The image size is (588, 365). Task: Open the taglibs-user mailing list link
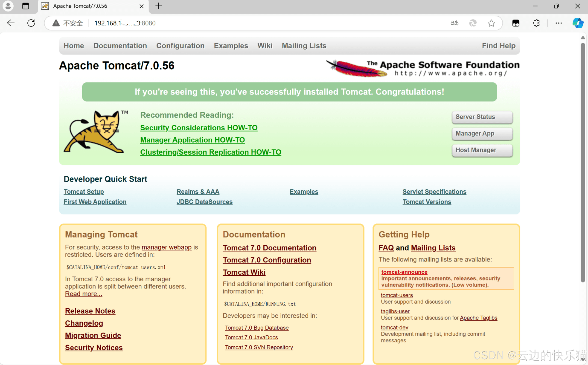coord(395,311)
